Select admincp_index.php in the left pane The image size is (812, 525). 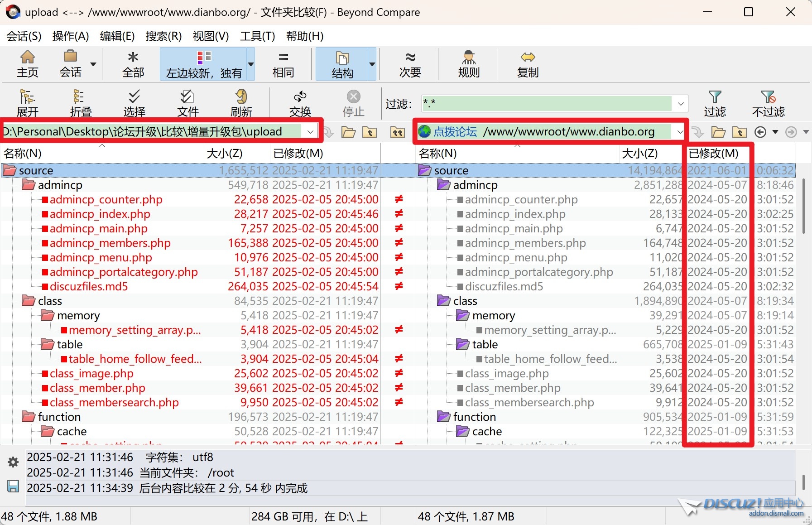pyautogui.click(x=100, y=214)
